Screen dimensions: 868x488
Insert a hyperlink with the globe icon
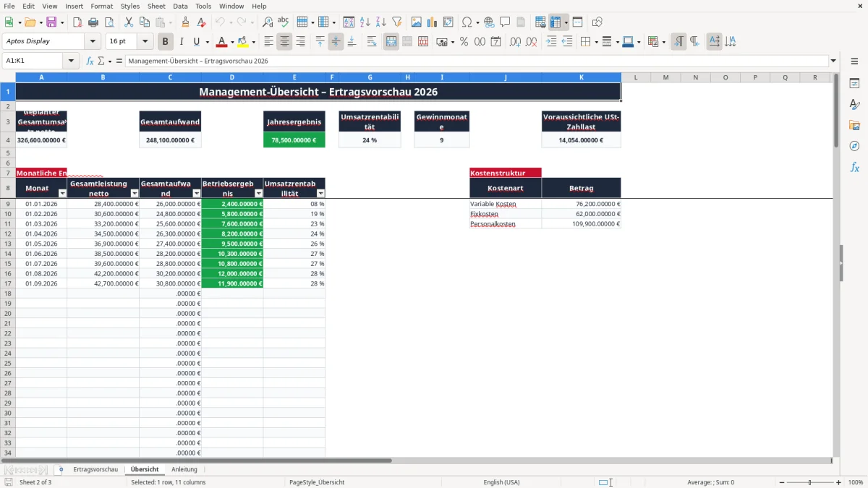click(490, 22)
